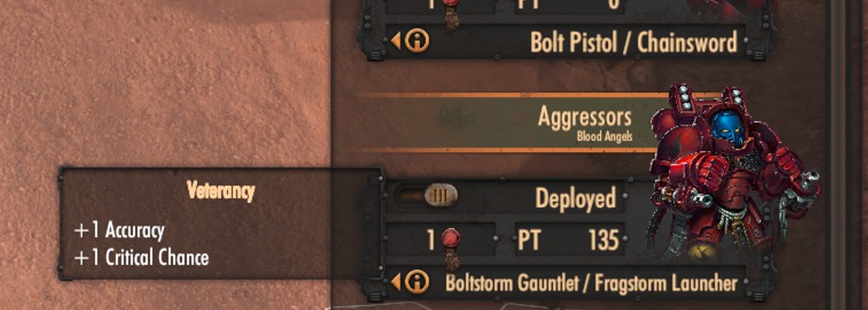Click the blue helmet on the Aggressor figure

(728, 129)
